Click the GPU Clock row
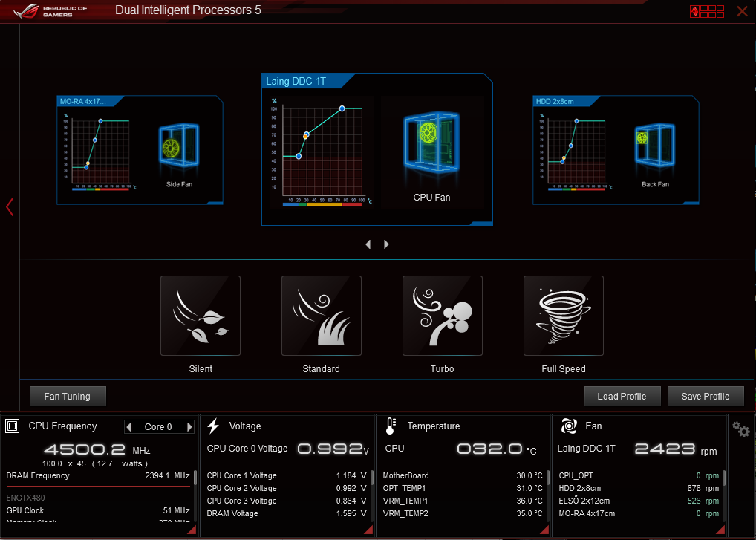 coord(98,510)
